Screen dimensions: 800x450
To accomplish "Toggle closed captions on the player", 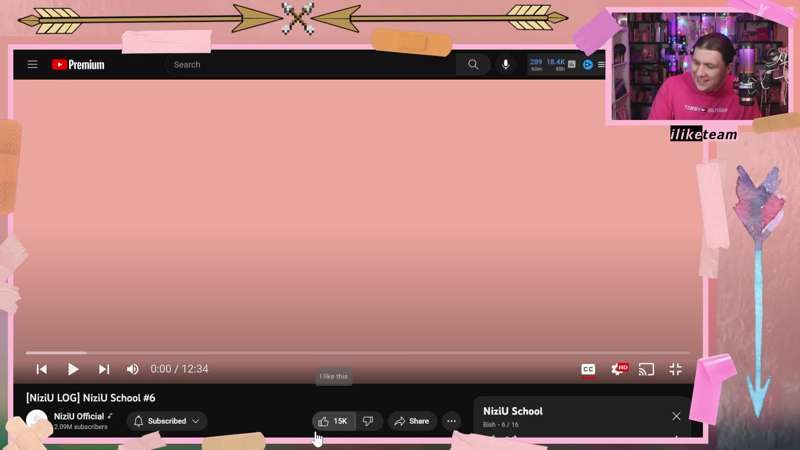I will pyautogui.click(x=588, y=369).
